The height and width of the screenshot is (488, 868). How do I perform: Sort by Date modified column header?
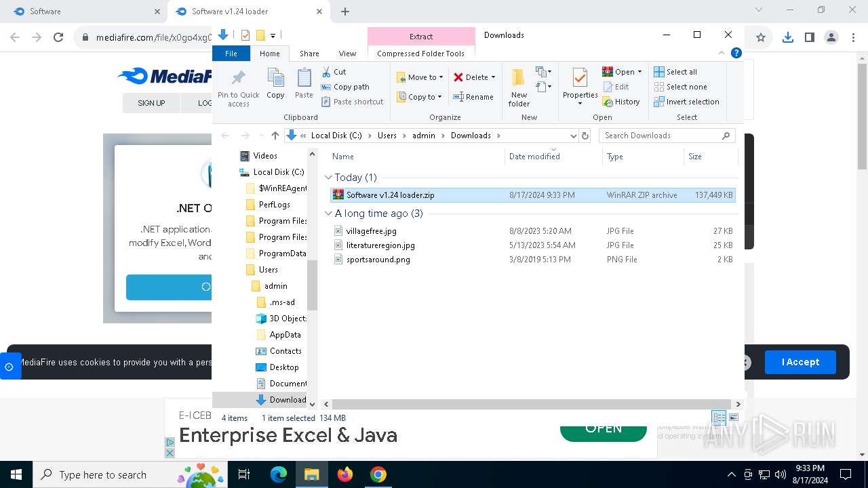pyautogui.click(x=553, y=157)
